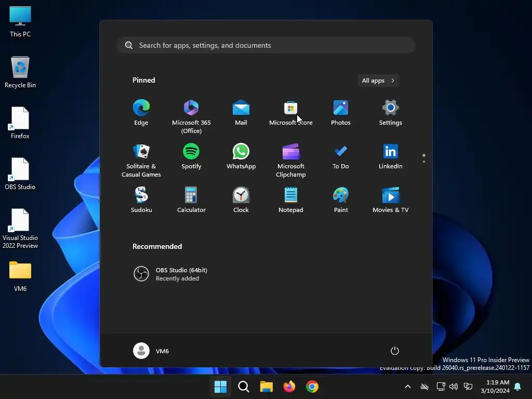Open Settings from pinned apps
Screen dimensions: 532x399
(x=391, y=113)
